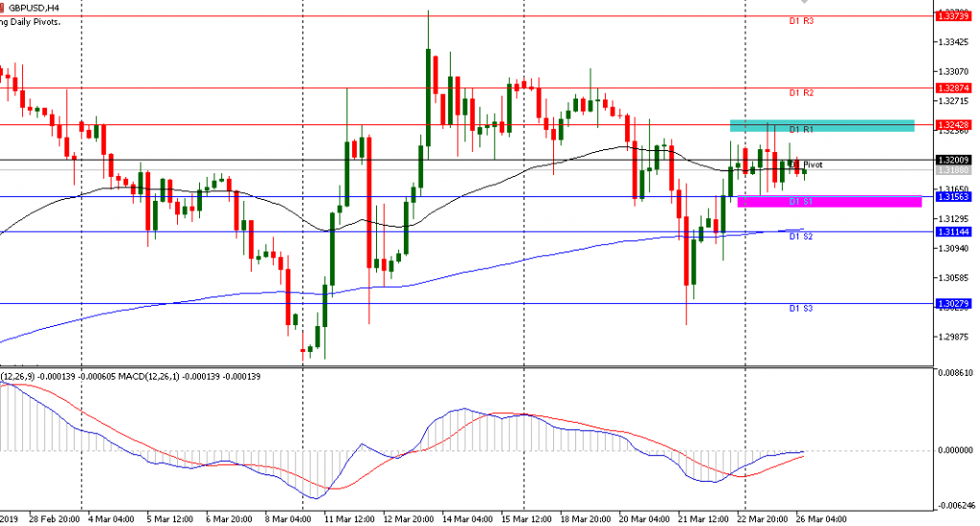The height and width of the screenshot is (526, 980).
Task: Click the magenta support zone rectangle
Action: 829,200
